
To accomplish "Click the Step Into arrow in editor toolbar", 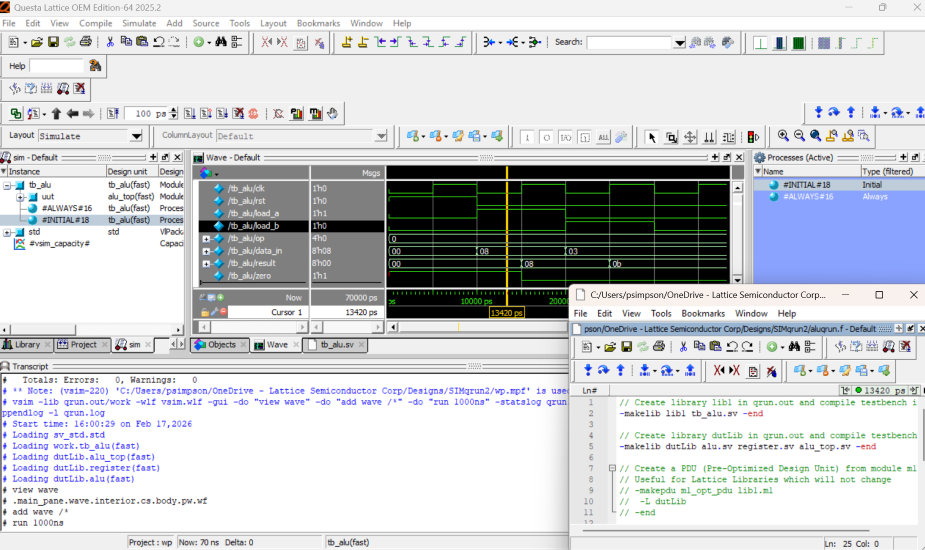I will coord(588,371).
